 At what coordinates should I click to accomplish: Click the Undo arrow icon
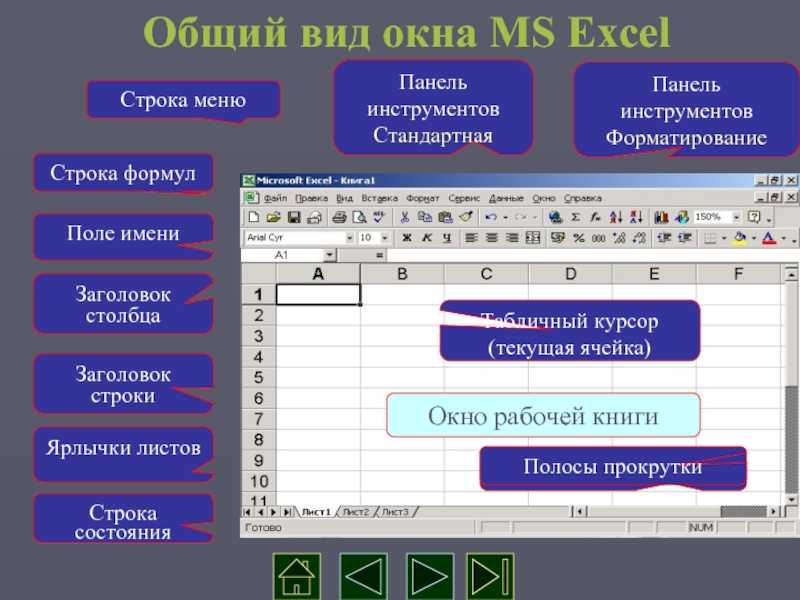click(491, 217)
